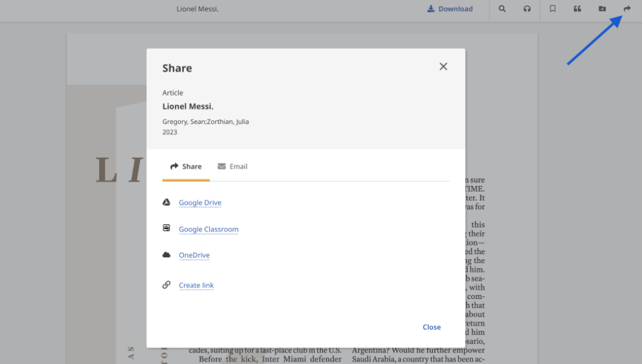Click the 'Share' dialog heading
Screen dimensions: 642x364
pos(177,68)
